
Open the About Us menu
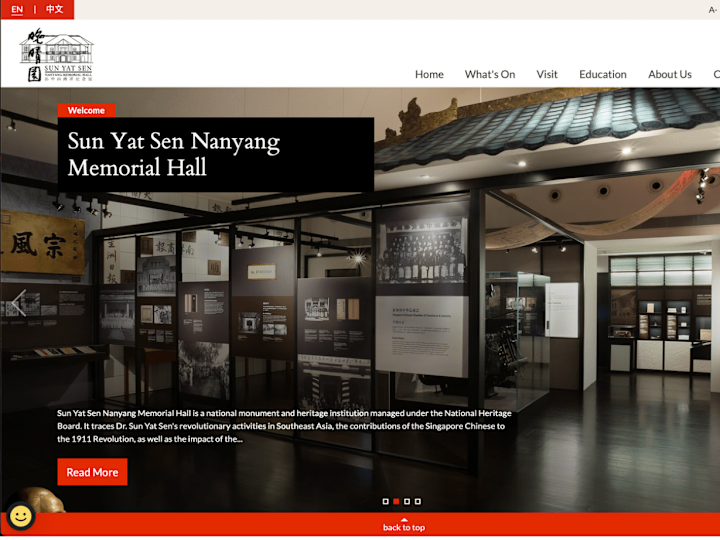(x=669, y=74)
